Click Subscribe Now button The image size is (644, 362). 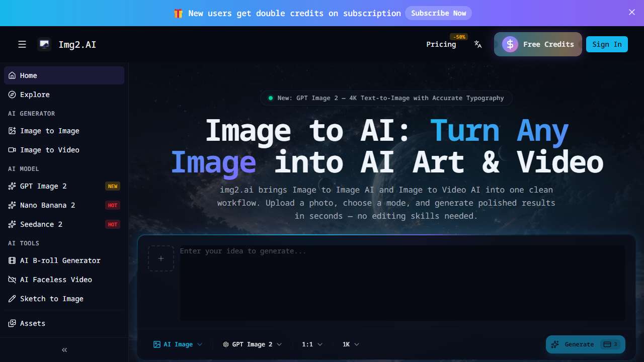click(x=438, y=13)
